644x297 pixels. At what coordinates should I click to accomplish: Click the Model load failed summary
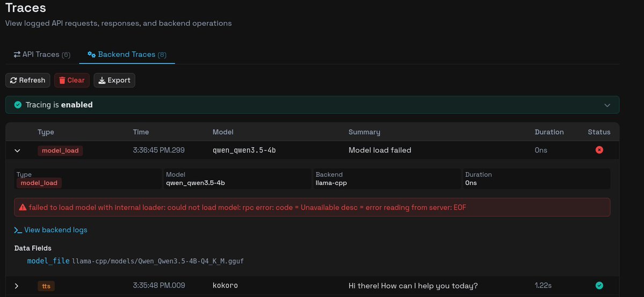tap(380, 150)
